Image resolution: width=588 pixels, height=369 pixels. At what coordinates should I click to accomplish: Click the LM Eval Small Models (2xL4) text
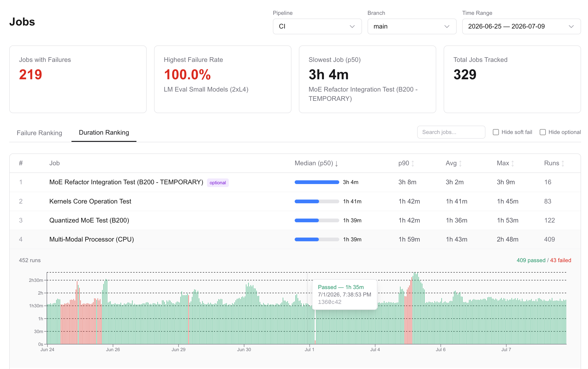tap(206, 89)
